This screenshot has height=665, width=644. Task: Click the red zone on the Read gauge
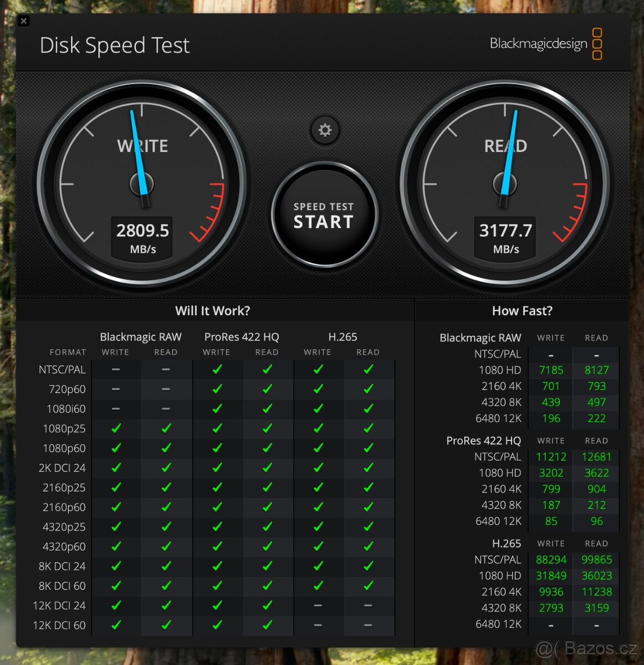(576, 215)
